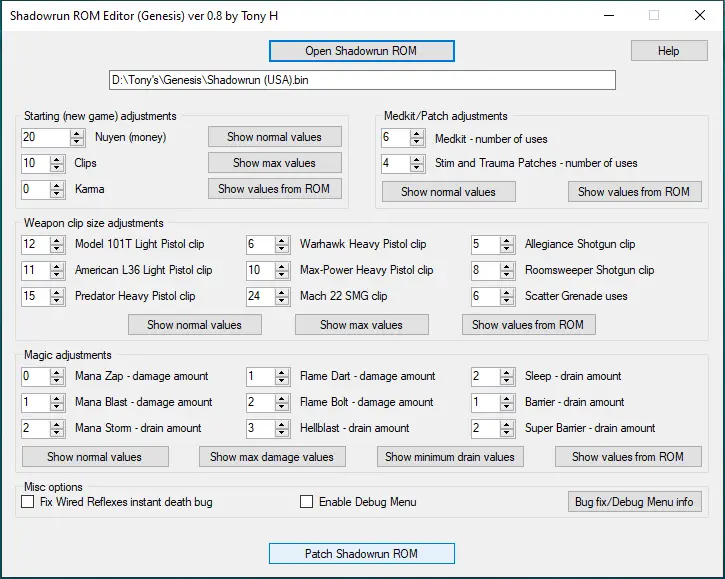Click the Mach 22 SMG clip value field
This screenshot has width=725, height=579.
260,296
